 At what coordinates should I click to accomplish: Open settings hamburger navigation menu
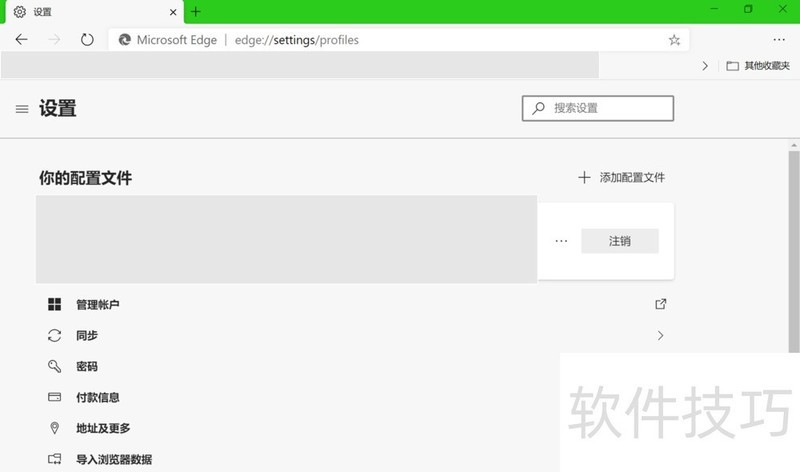point(22,109)
